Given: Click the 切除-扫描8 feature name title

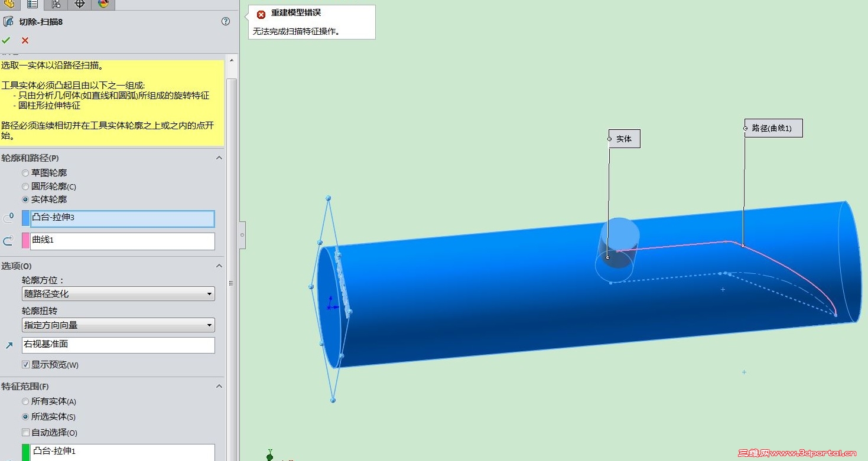Looking at the screenshot, I should [41, 22].
